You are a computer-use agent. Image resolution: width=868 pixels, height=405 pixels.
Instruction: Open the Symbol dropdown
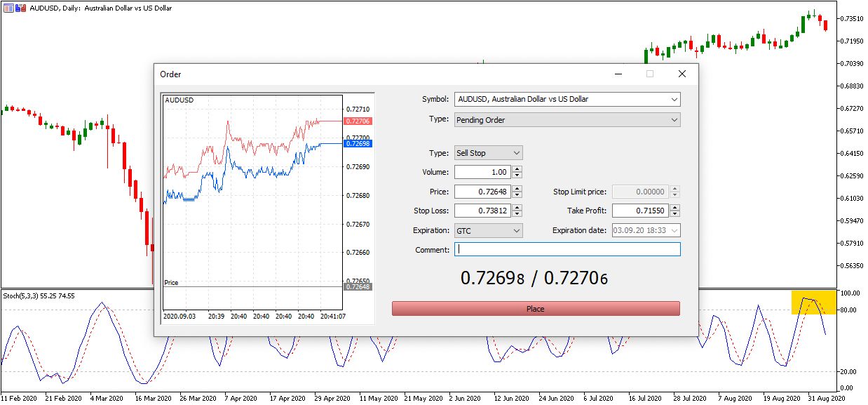(x=567, y=99)
